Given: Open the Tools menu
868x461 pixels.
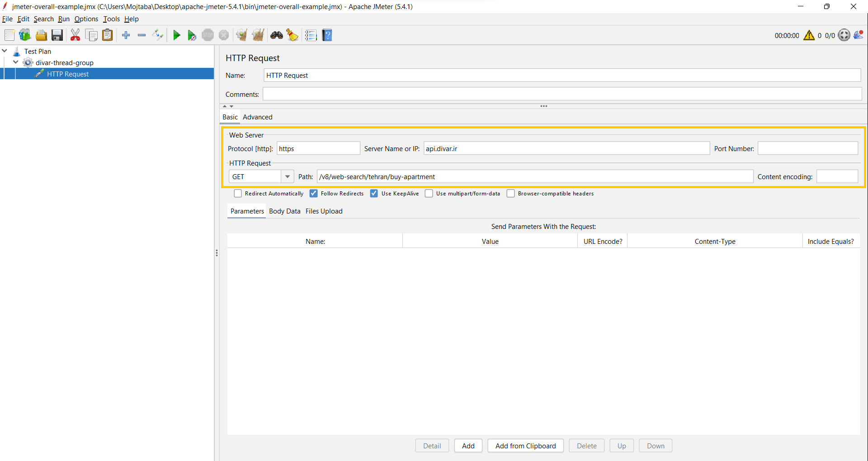Looking at the screenshot, I should pos(111,19).
